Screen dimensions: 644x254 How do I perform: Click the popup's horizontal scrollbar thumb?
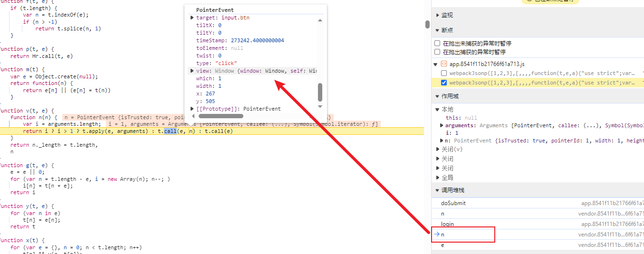tap(221, 116)
